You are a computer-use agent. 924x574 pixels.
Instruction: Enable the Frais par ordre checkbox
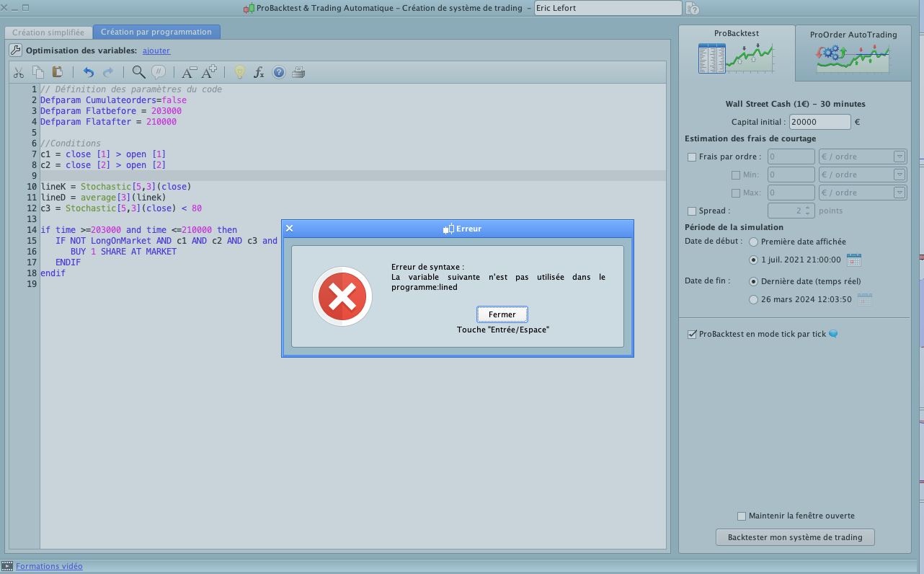coord(692,156)
